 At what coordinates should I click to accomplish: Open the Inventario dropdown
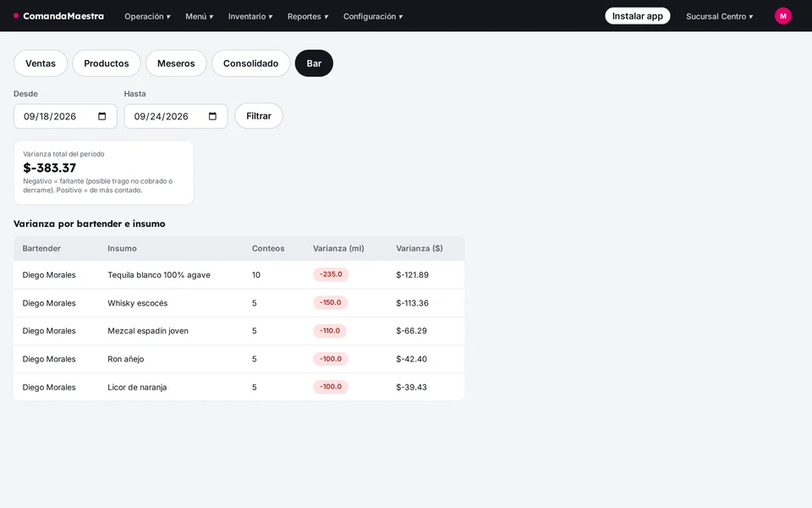pyautogui.click(x=250, y=16)
